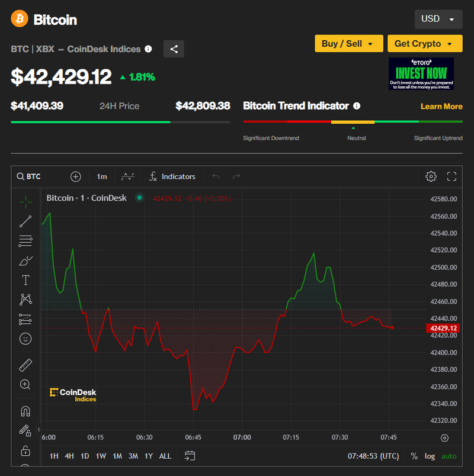Click the share icon button
The image size is (474, 476).
coord(174,49)
